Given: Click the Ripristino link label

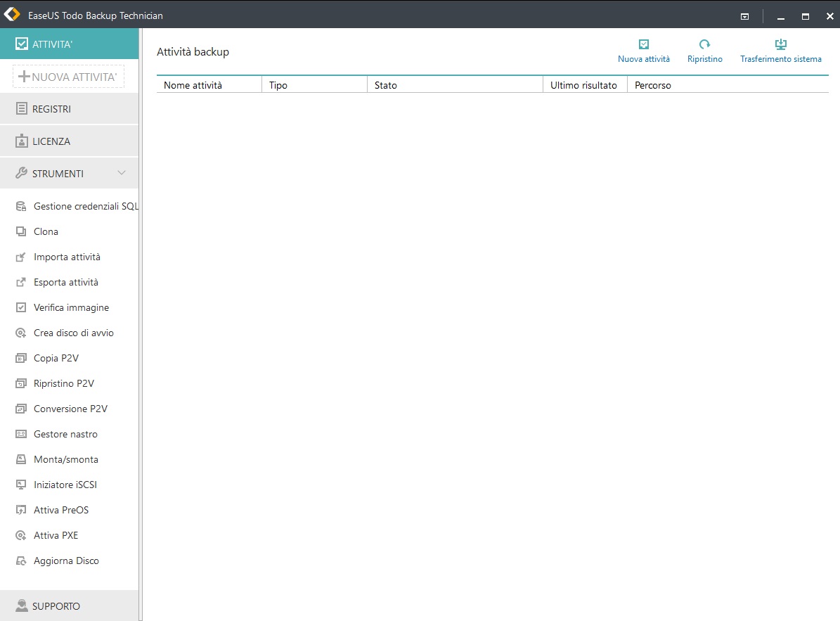Looking at the screenshot, I should click(705, 59).
